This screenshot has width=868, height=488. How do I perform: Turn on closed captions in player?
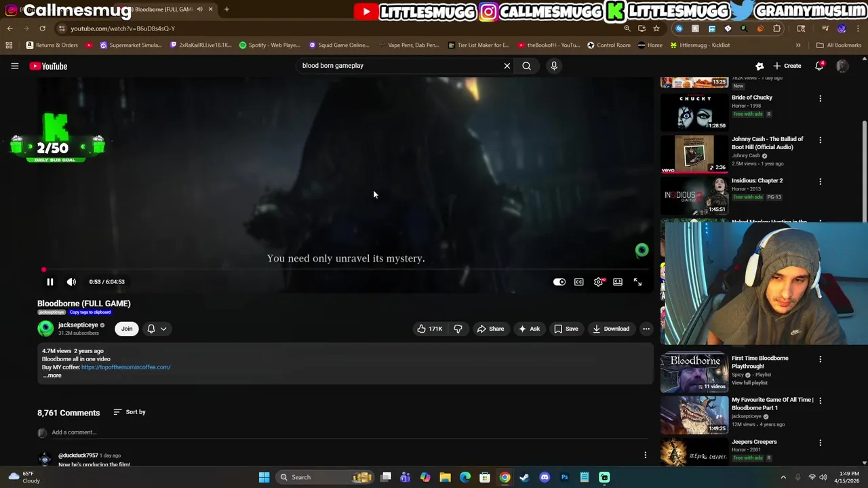(x=578, y=282)
